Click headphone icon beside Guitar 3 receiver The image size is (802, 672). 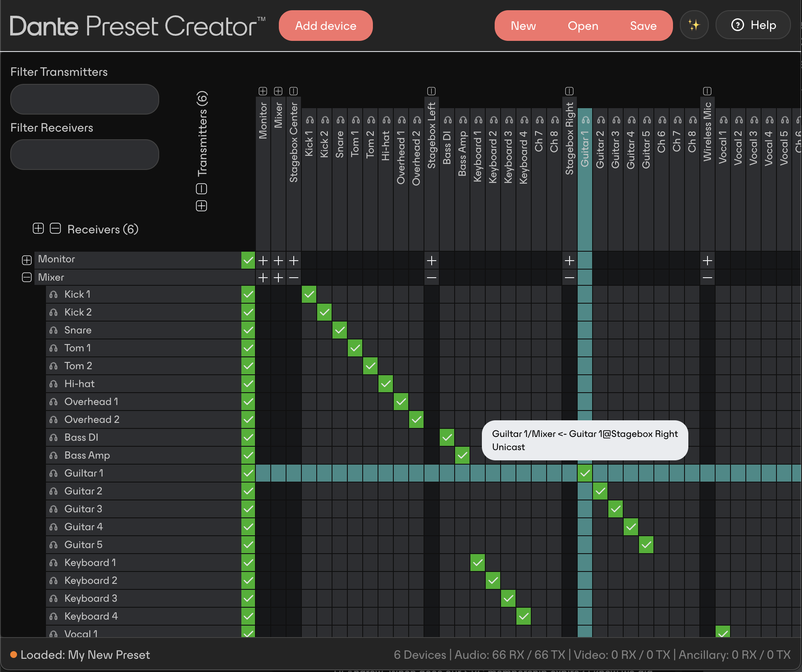click(x=53, y=509)
